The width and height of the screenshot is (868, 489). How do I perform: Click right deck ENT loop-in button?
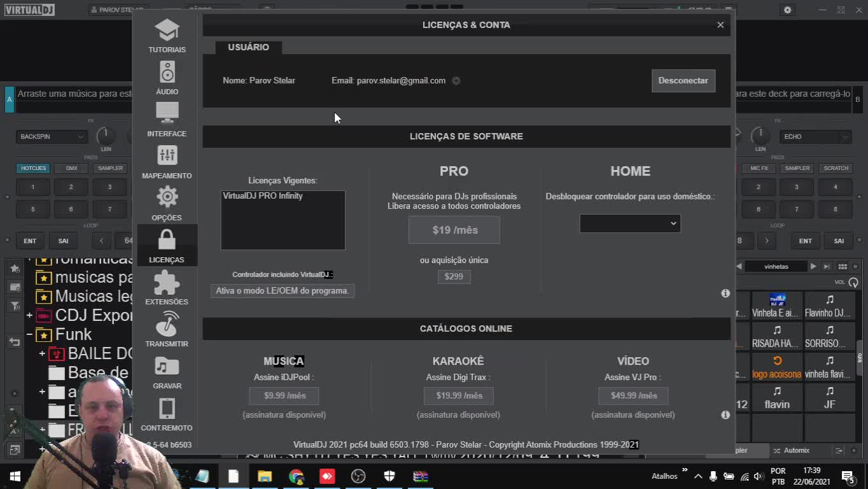805,241
